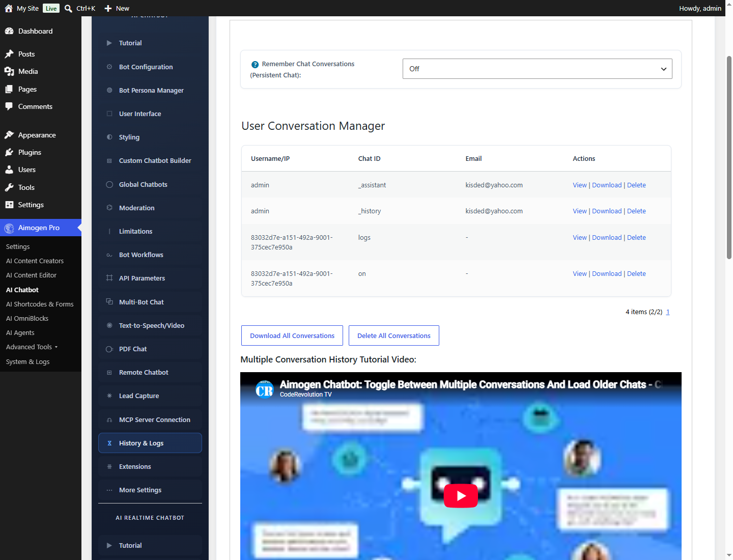The height and width of the screenshot is (560, 733).
Task: Click the Comments bubble icon
Action: click(x=9, y=106)
